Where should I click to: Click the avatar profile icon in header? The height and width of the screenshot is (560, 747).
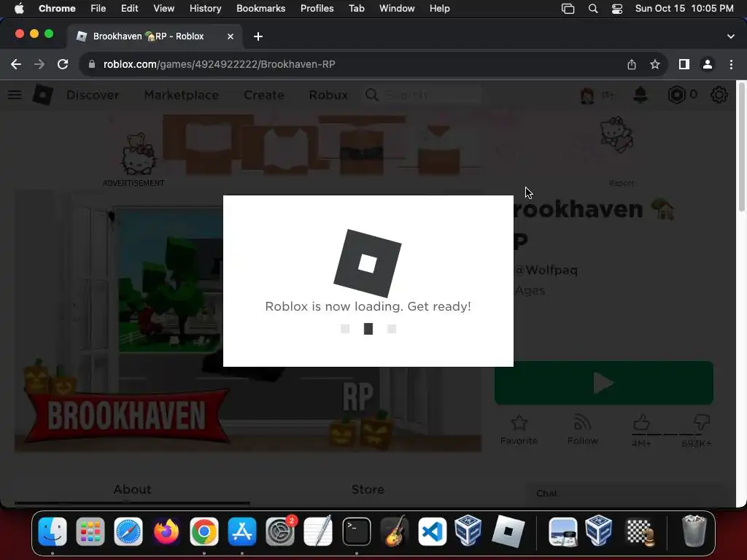(587, 95)
